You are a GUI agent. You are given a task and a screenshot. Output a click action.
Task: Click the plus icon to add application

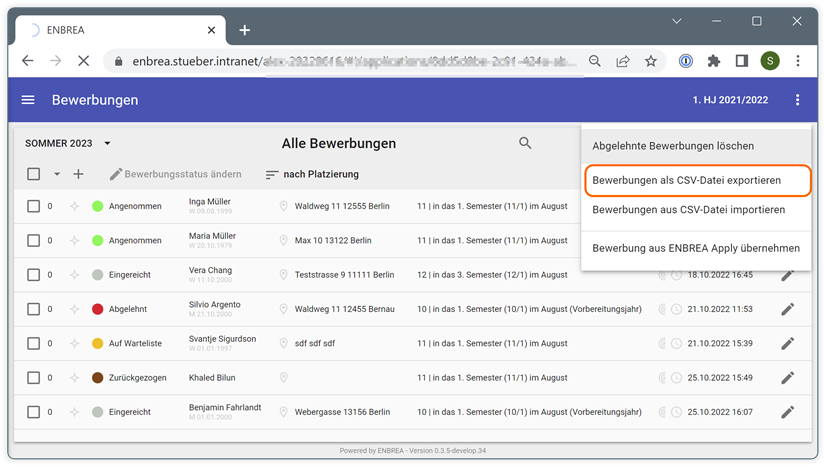point(78,174)
